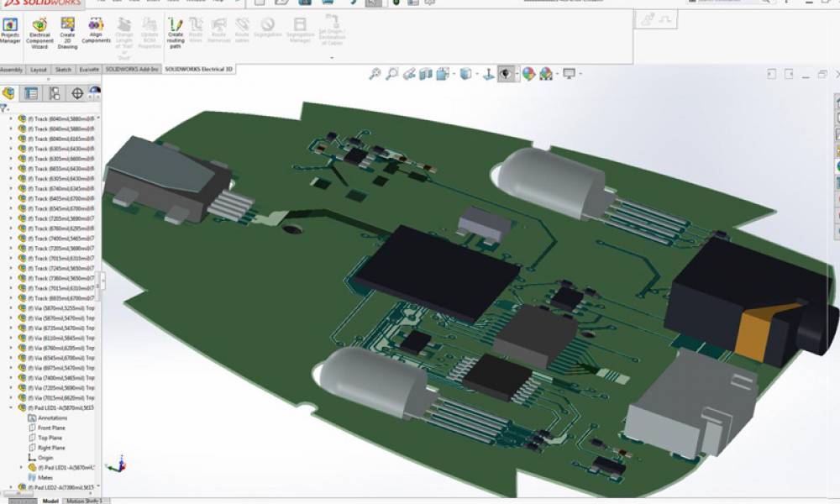This screenshot has width=840, height=504.
Task: Start the Create routing path command
Action: pos(176,34)
